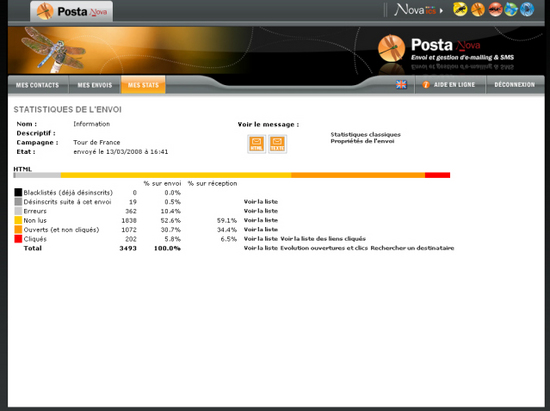Screen dimensions: 550x411
Task: Click the red ant icon in top bar
Action: (x=495, y=9)
